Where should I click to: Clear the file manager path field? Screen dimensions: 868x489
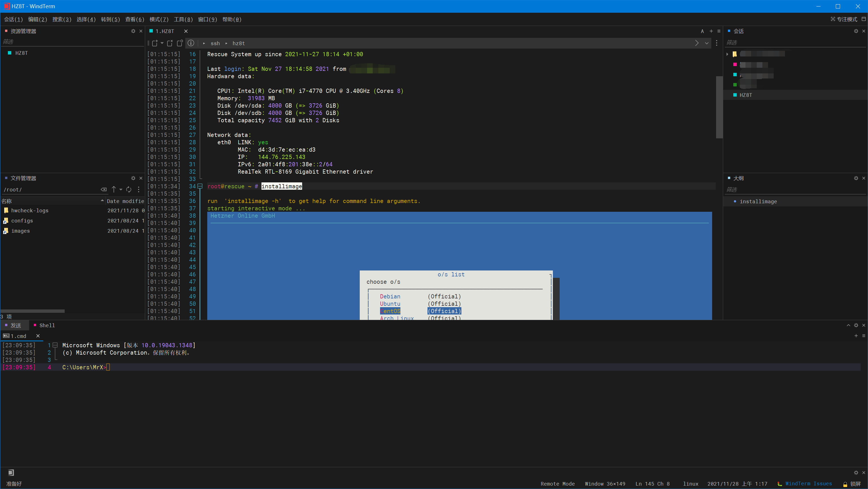(104, 189)
